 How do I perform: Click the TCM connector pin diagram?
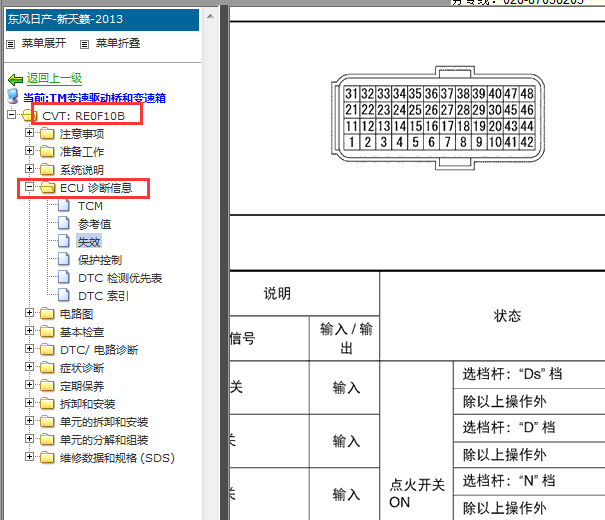click(438, 118)
